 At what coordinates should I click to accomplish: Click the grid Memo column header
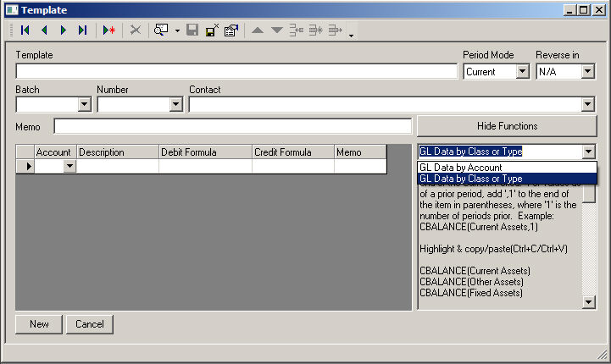(360, 152)
